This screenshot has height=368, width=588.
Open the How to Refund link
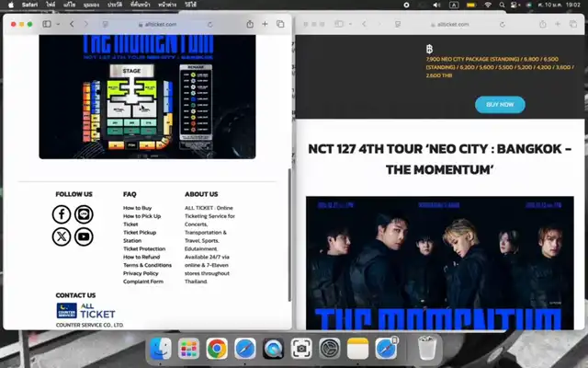[141, 257]
